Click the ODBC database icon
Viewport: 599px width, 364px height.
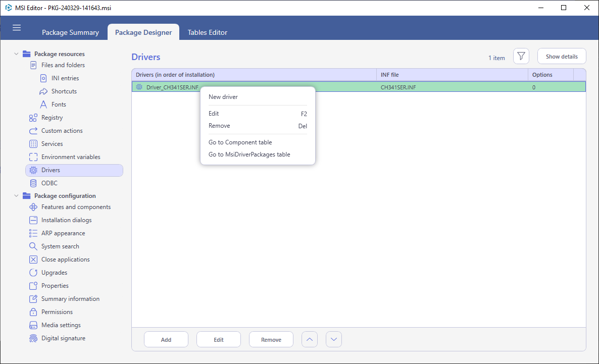[33, 183]
